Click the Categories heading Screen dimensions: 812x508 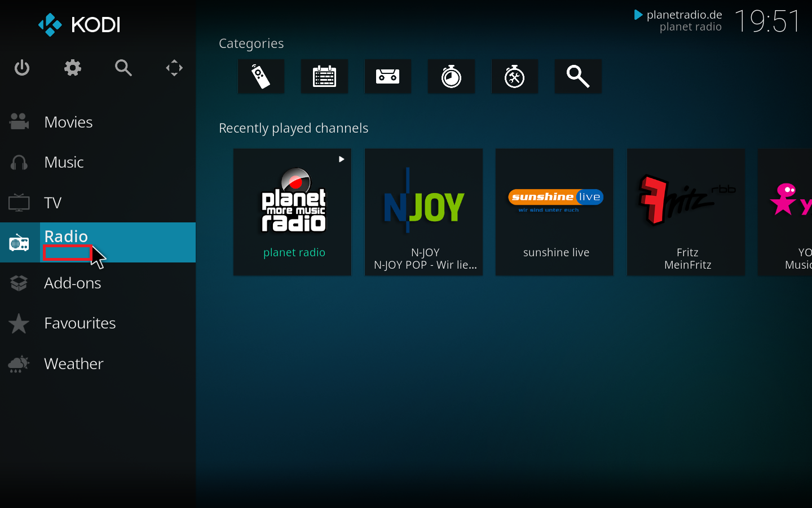click(251, 43)
